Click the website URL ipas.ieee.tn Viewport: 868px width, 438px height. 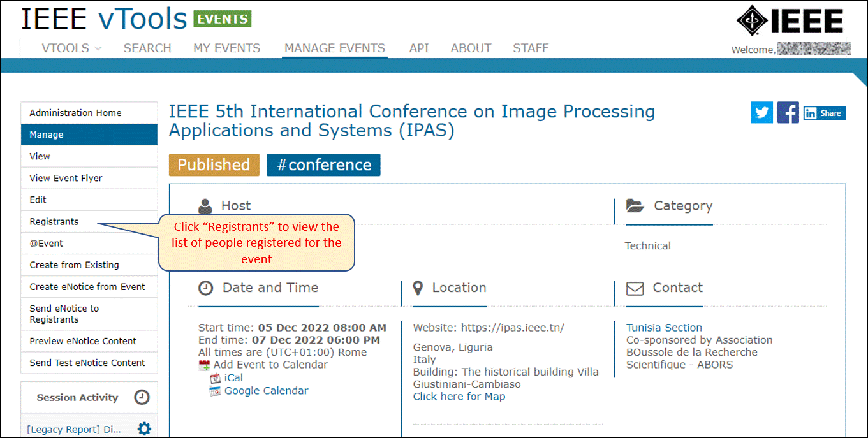(x=513, y=328)
